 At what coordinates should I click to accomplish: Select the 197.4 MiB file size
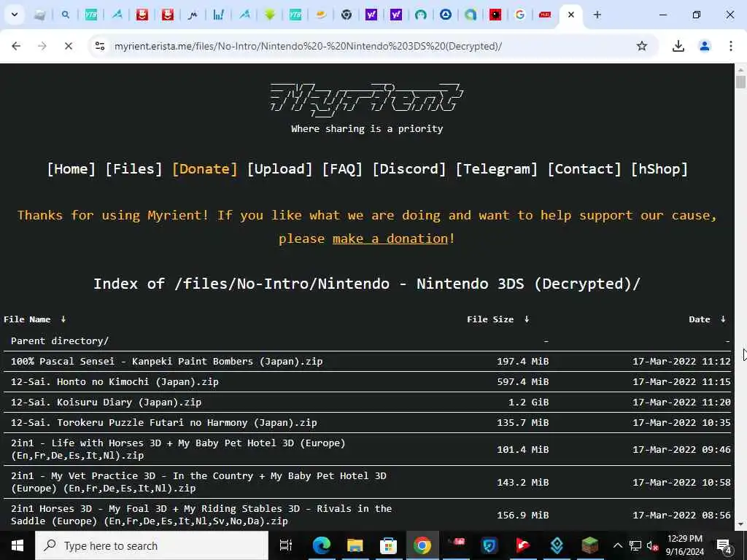522,362
